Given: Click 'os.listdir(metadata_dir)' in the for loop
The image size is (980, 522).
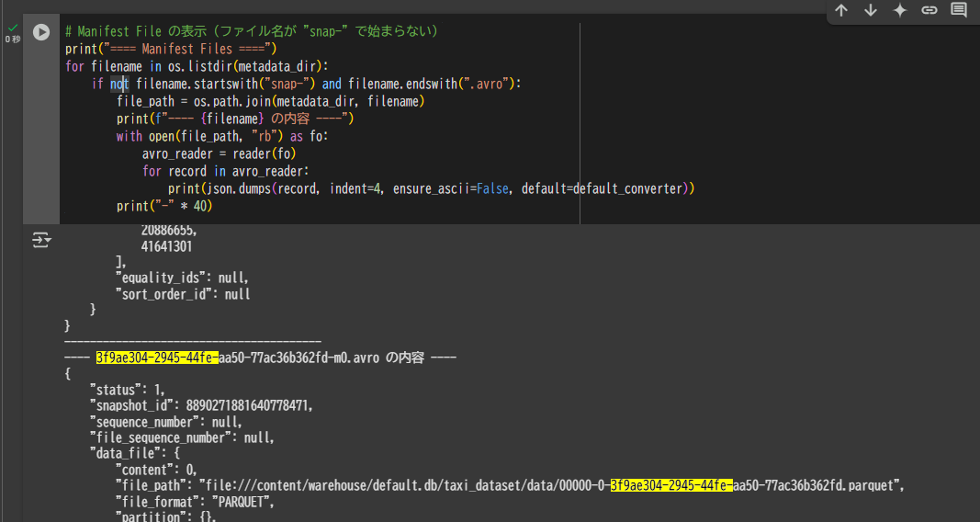Looking at the screenshot, I should (x=244, y=66).
